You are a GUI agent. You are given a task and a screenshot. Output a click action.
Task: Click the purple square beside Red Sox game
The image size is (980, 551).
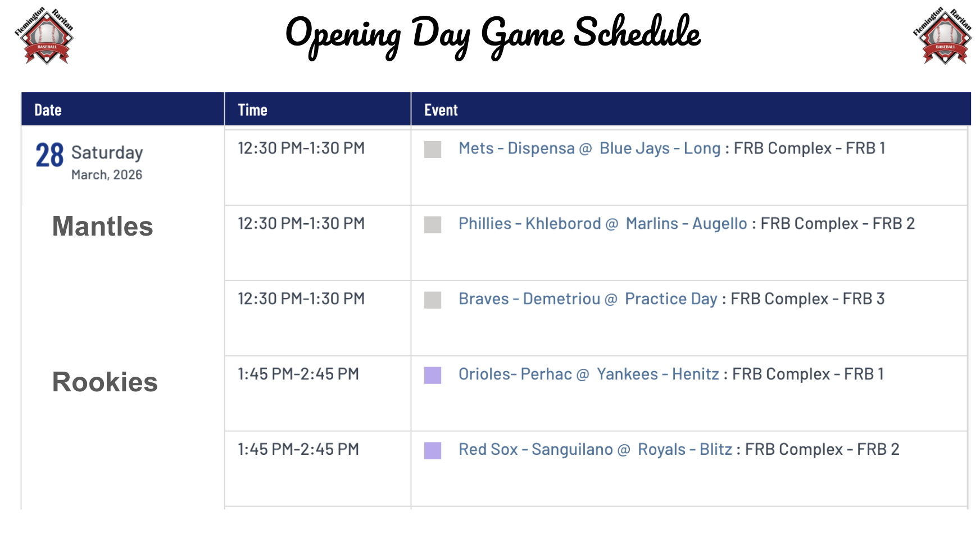point(433,451)
